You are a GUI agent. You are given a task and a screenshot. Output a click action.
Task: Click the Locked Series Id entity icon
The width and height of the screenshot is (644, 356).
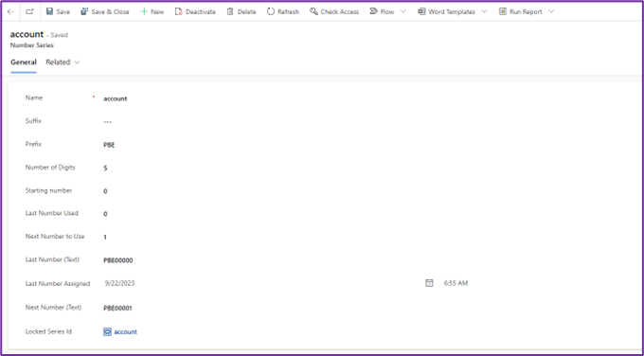tap(107, 331)
